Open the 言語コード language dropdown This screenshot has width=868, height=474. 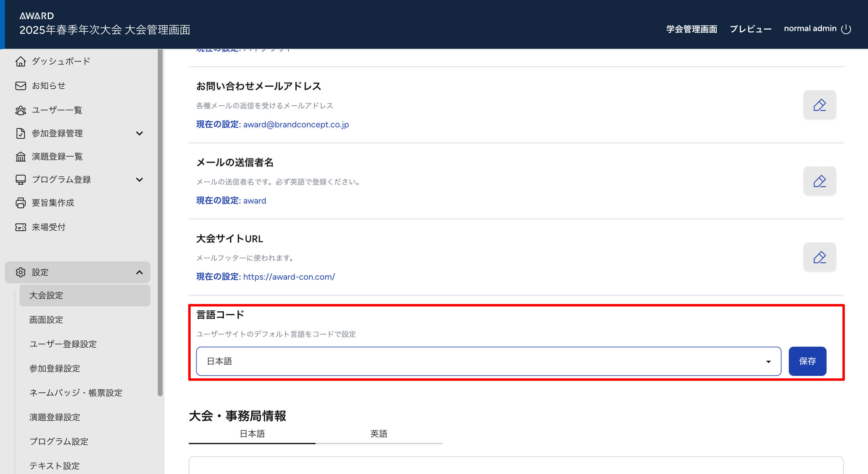(x=488, y=361)
